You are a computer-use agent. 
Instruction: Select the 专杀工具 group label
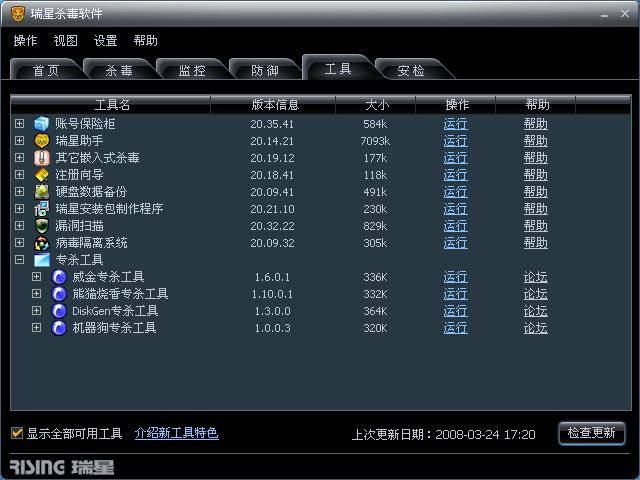79,260
